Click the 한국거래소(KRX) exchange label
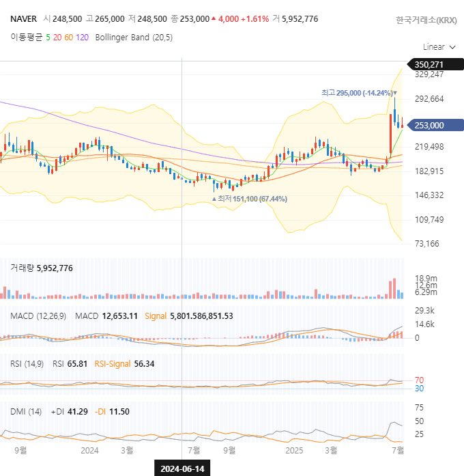 point(426,20)
